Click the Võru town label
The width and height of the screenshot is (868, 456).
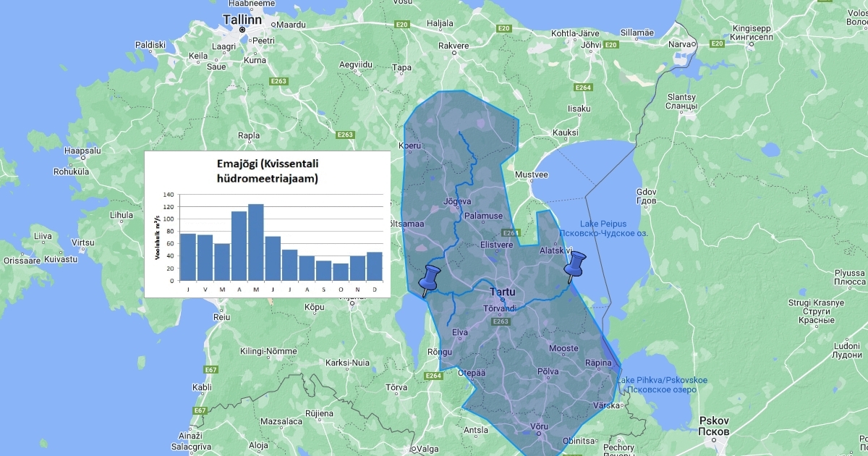[540, 426]
